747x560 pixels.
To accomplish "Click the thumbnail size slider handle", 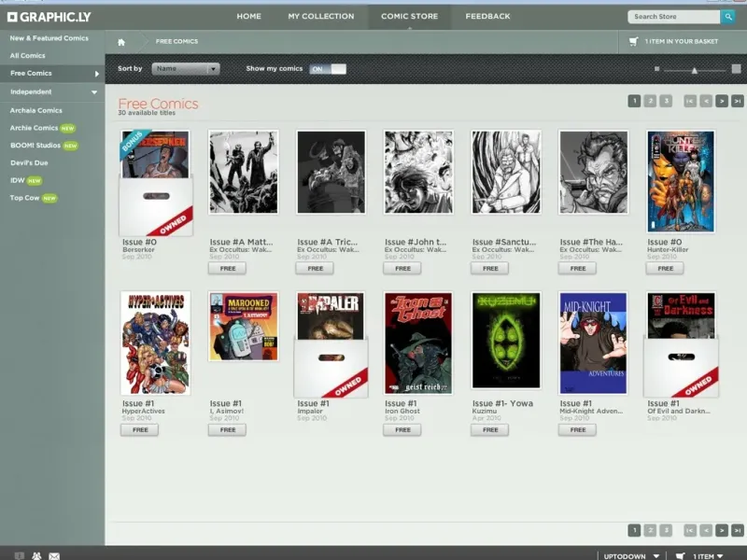I will click(x=695, y=71).
